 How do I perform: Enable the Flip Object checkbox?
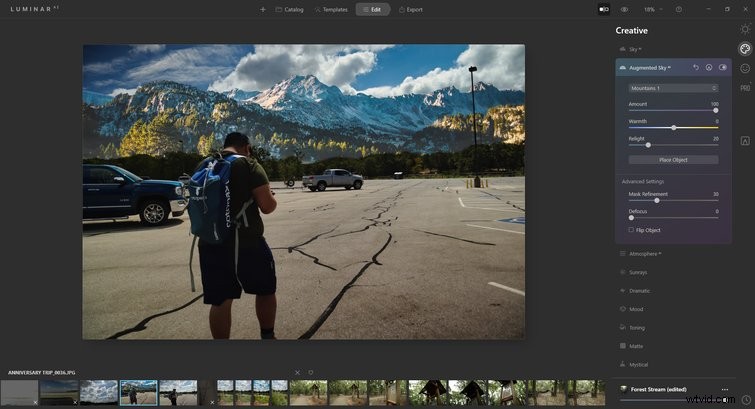[x=631, y=230]
